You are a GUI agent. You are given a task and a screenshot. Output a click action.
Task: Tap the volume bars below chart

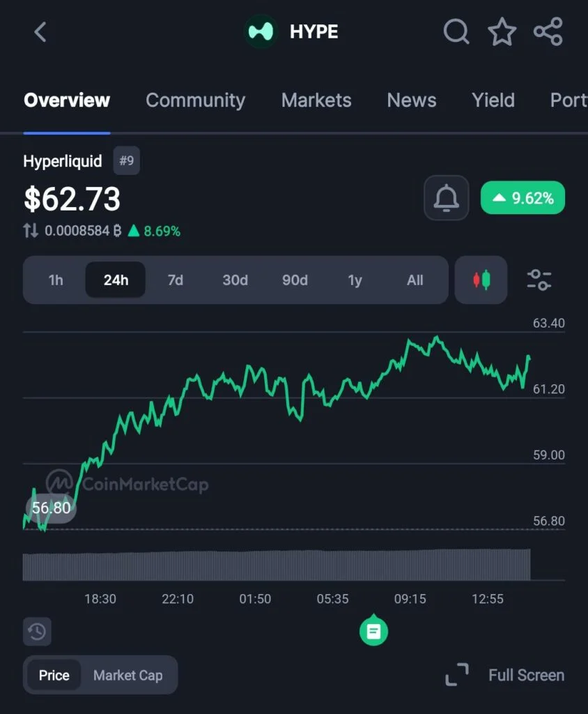click(x=277, y=565)
